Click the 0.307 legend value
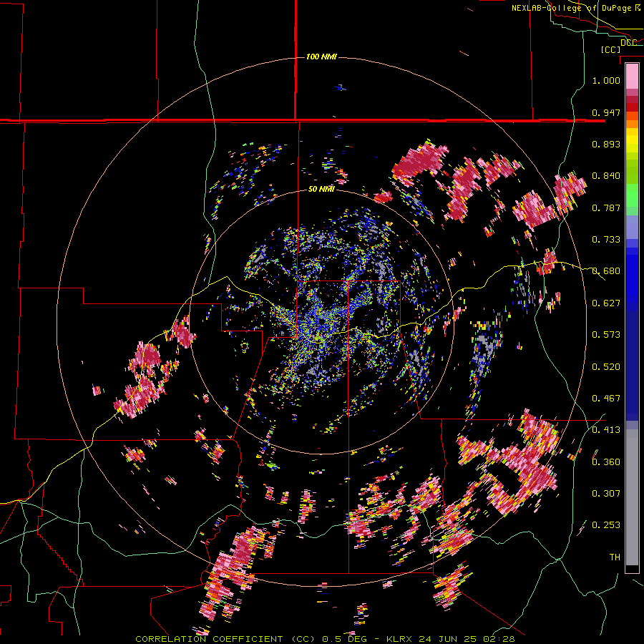Image resolution: width=644 pixels, height=644 pixels. click(x=606, y=494)
